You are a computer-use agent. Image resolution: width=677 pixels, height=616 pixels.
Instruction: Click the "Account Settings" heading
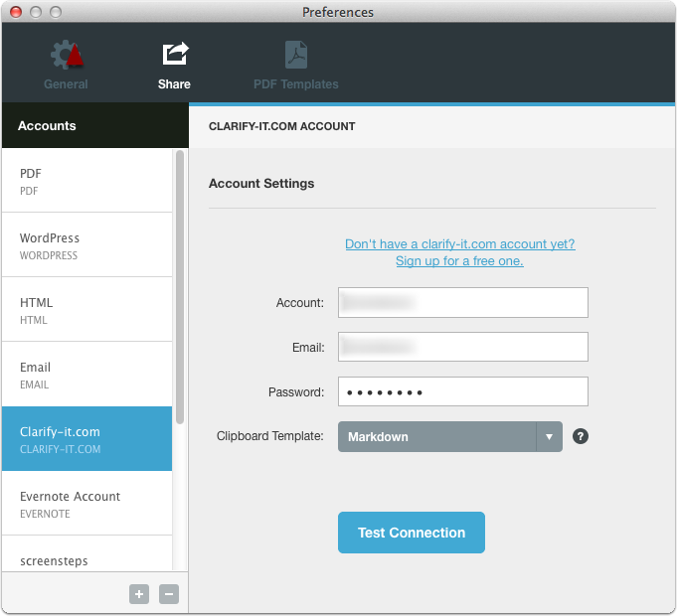pyautogui.click(x=261, y=184)
